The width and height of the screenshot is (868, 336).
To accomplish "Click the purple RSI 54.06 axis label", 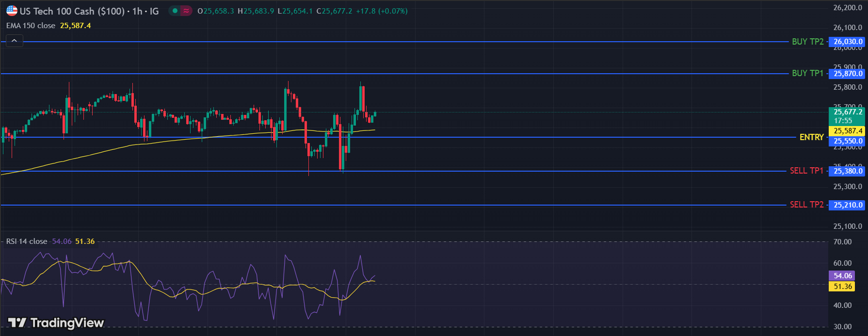I will point(842,276).
